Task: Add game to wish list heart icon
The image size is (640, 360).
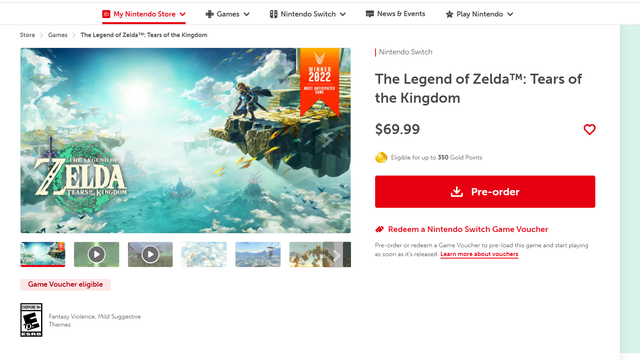Action: pyautogui.click(x=589, y=129)
